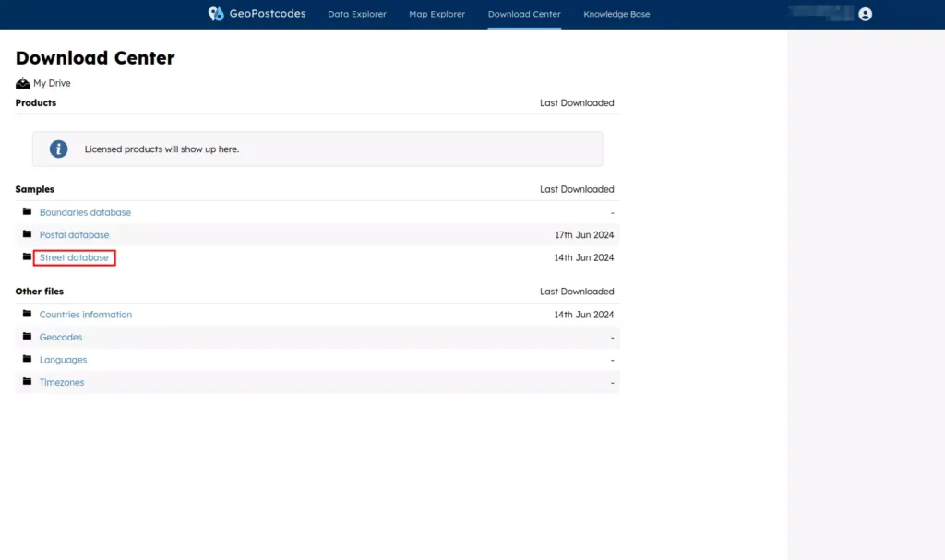Click folder icon beside Boundaries database

pyautogui.click(x=27, y=211)
